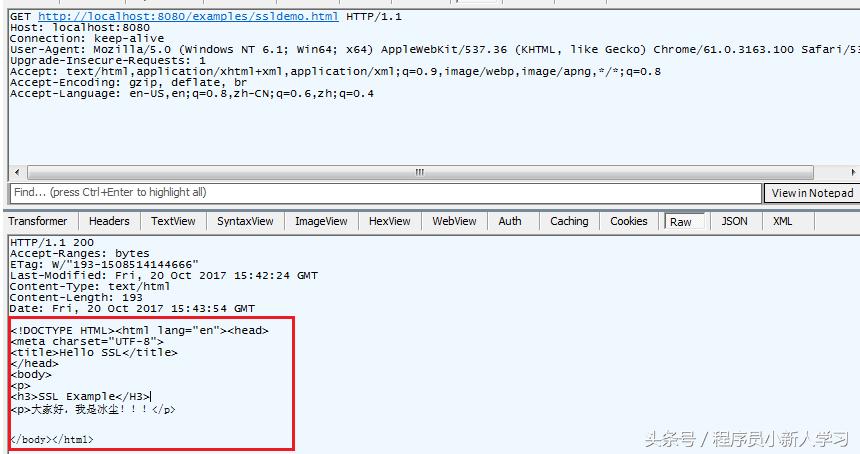Open the XML tab
This screenshot has height=454, width=860.
(782, 222)
